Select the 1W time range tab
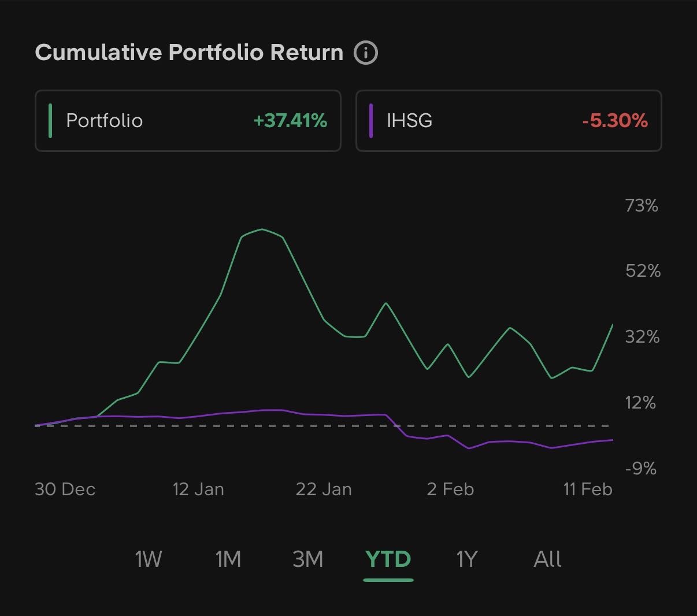Screen dimensions: 697x616 pos(149,559)
